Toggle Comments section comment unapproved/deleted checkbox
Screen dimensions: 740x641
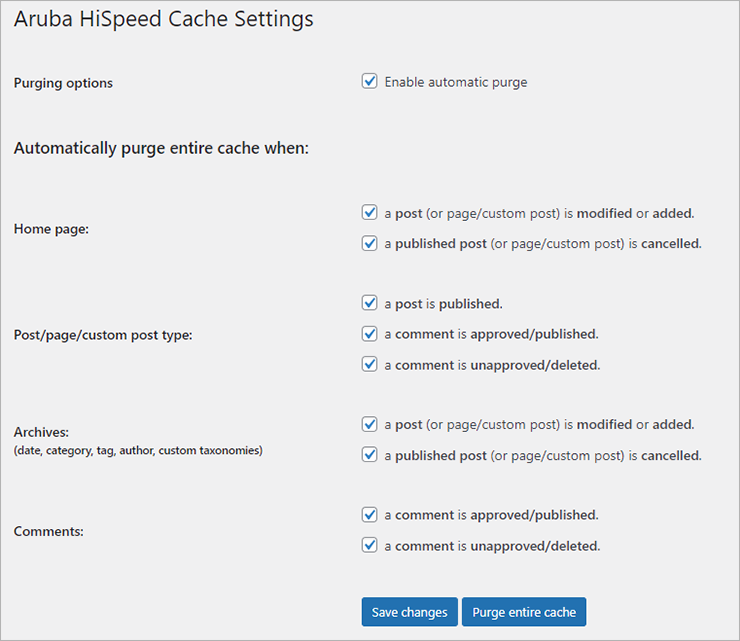(370, 545)
